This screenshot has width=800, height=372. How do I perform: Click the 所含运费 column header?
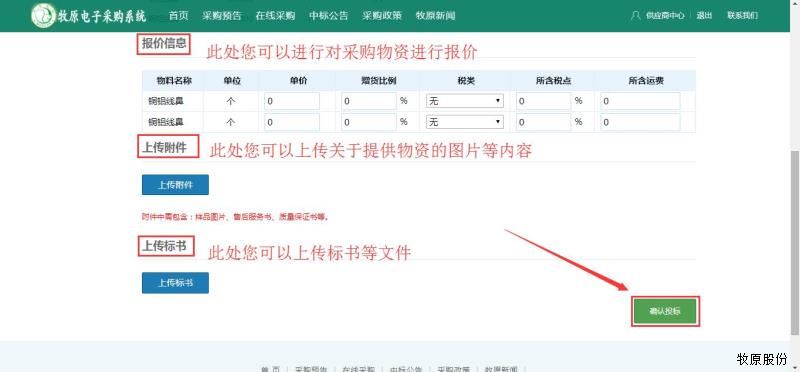645,81
